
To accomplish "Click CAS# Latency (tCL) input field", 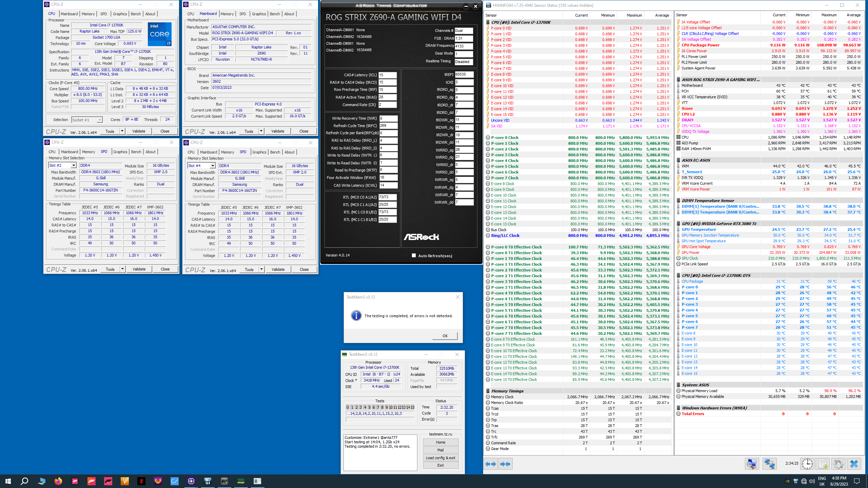I will (x=388, y=75).
